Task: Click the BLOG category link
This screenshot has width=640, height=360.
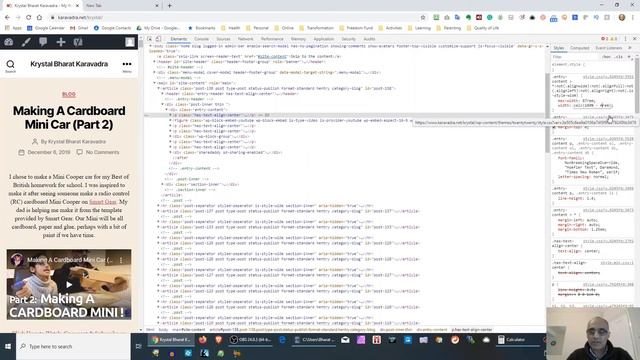Action: tap(69, 94)
